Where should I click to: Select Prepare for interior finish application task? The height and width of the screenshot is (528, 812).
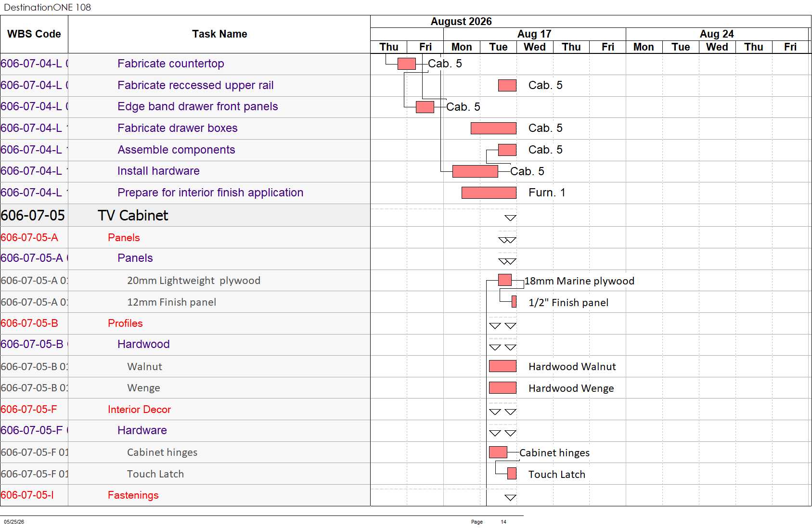[210, 193]
